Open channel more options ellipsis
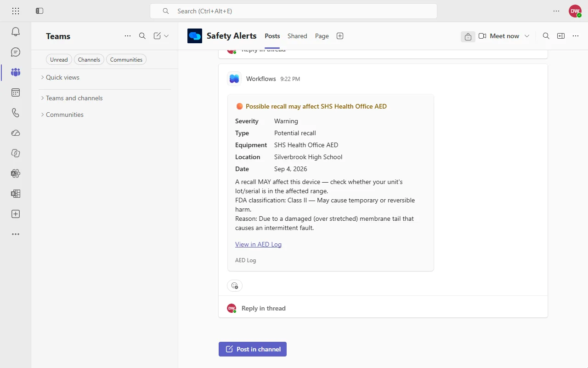588x368 pixels. click(576, 36)
